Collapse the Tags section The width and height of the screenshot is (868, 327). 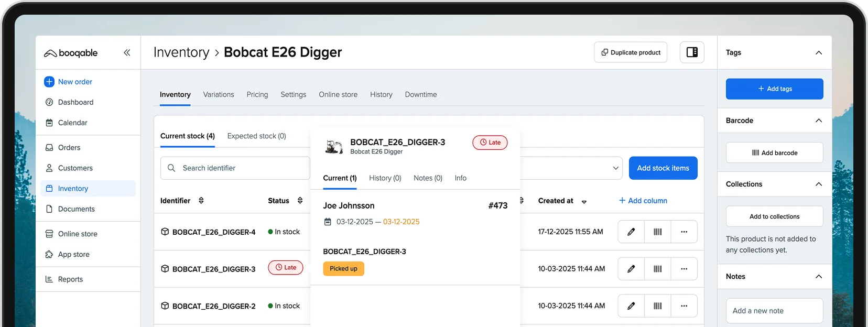(818, 52)
